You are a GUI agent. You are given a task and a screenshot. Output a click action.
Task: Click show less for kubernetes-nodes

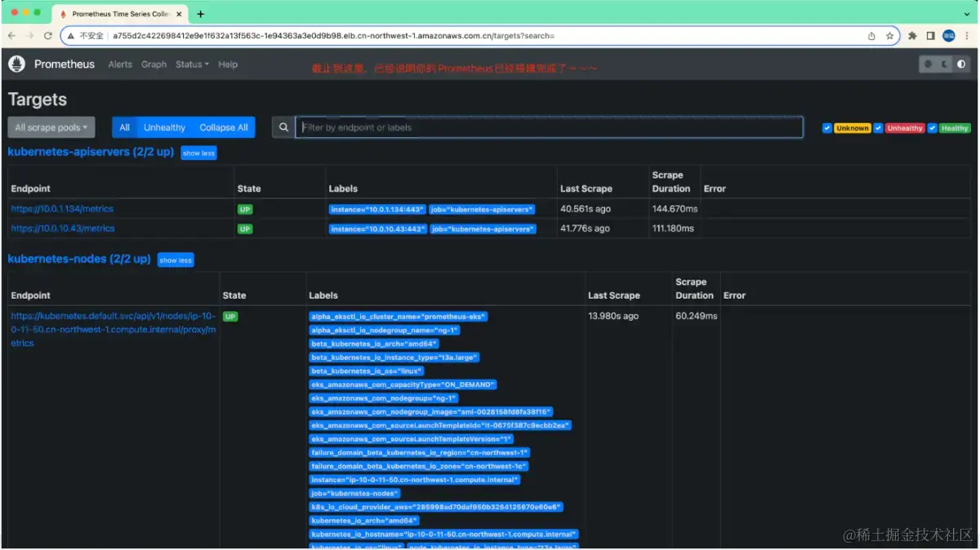176,260
